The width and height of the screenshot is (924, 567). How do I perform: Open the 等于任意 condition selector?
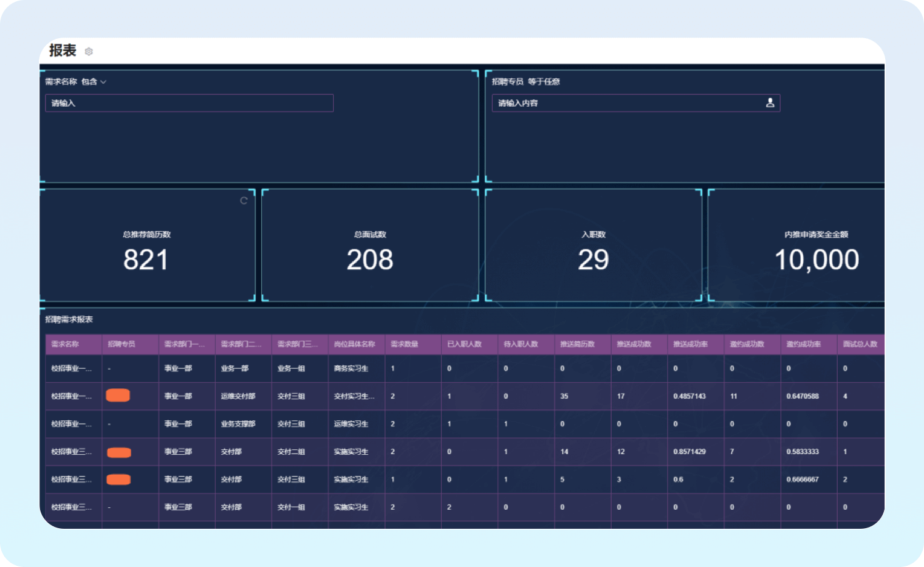pyautogui.click(x=543, y=82)
